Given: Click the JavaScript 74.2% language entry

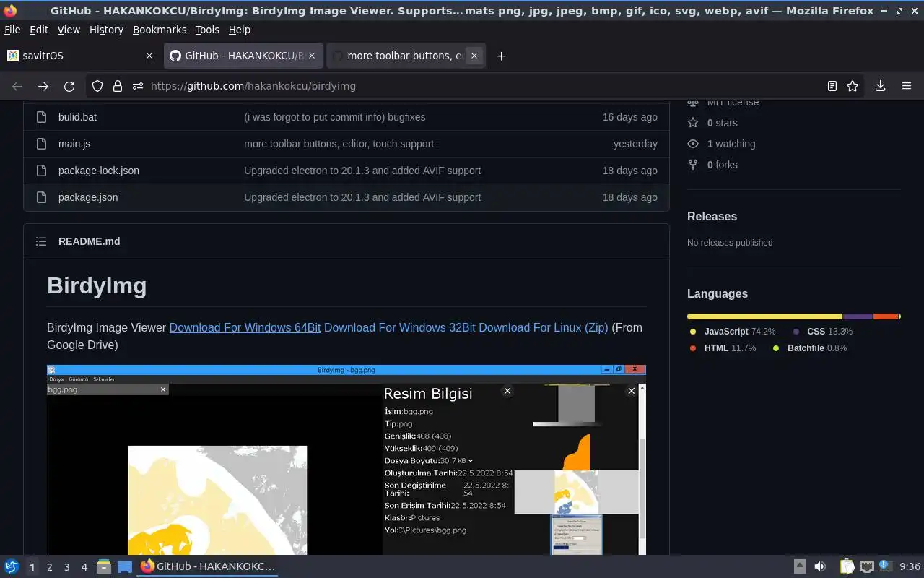Looking at the screenshot, I should click(733, 331).
